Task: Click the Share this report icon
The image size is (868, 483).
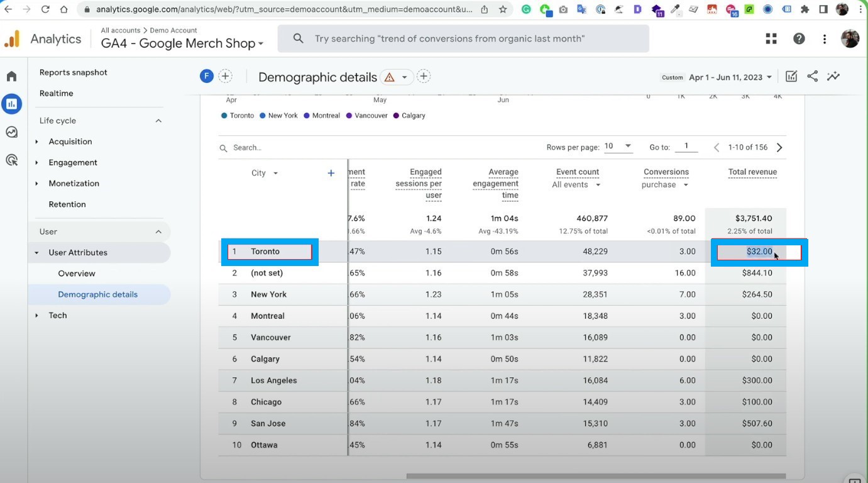Action: tap(812, 76)
